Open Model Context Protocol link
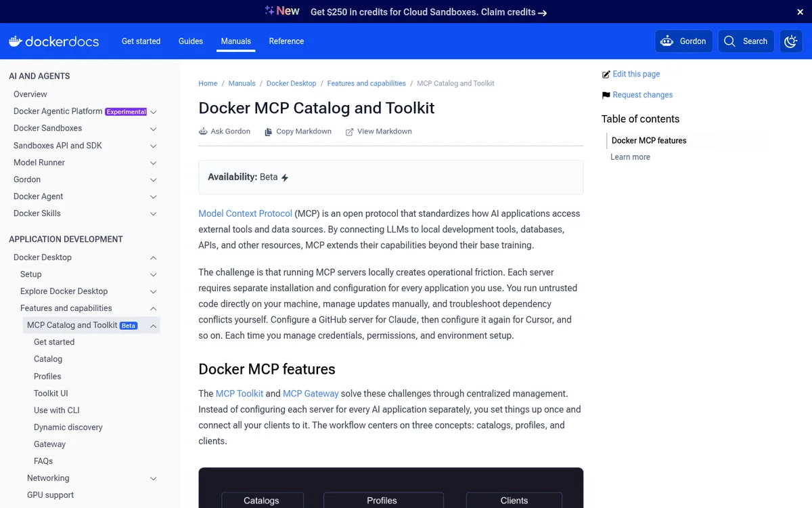The image size is (812, 508). [x=245, y=213]
